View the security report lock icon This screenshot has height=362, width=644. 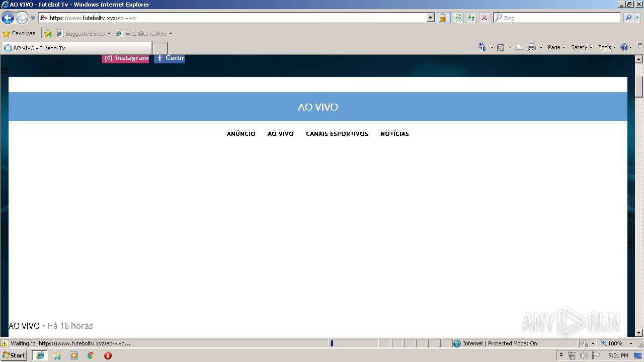[443, 18]
